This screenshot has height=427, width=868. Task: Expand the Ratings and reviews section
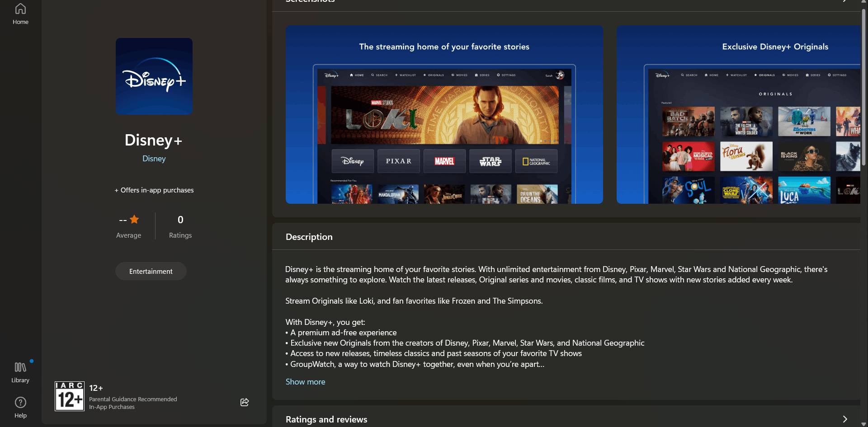point(844,419)
